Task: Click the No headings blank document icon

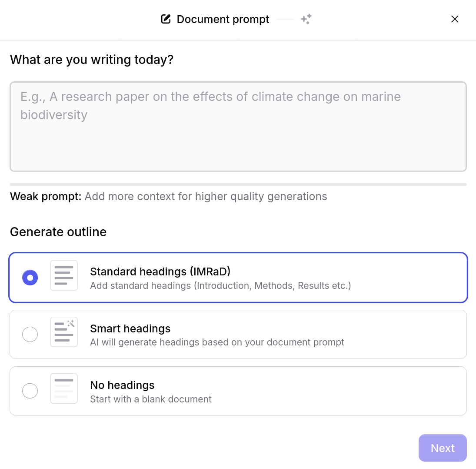Action: tap(63, 388)
